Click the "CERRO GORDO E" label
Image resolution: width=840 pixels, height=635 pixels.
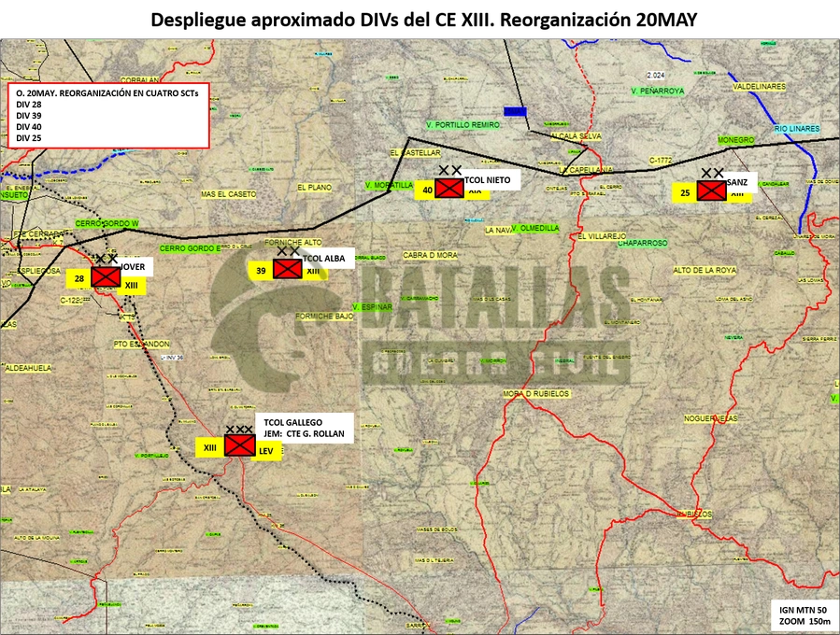pos(191,248)
